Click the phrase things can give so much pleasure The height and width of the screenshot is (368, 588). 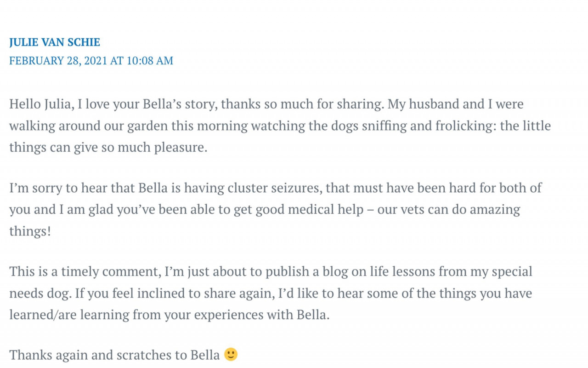click(x=108, y=148)
